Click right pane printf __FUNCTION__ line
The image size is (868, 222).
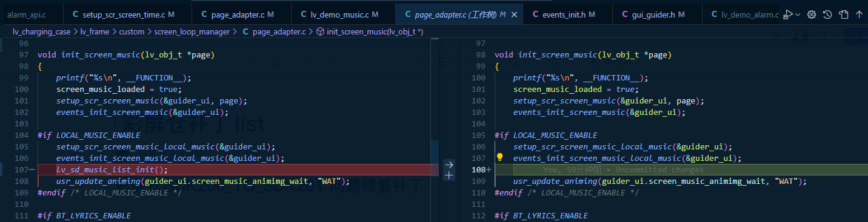pyautogui.click(x=581, y=77)
